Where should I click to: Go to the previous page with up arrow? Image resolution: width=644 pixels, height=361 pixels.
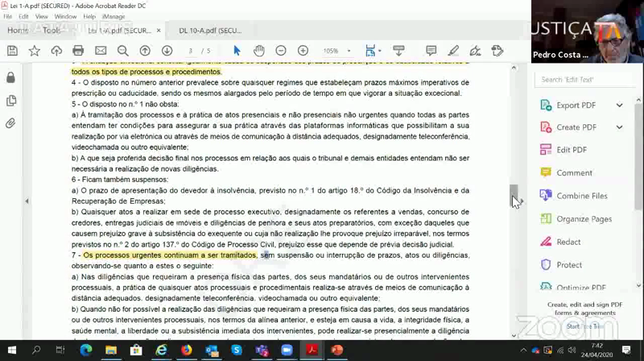pos(145,51)
